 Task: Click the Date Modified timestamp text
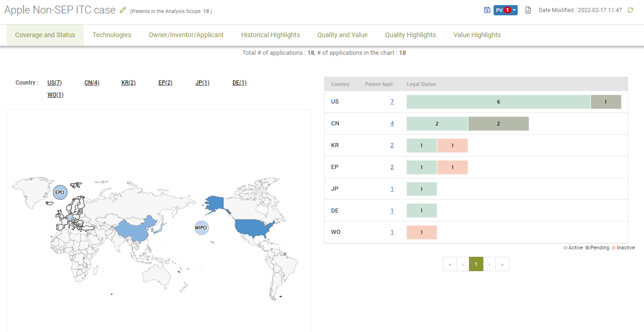[x=580, y=10]
